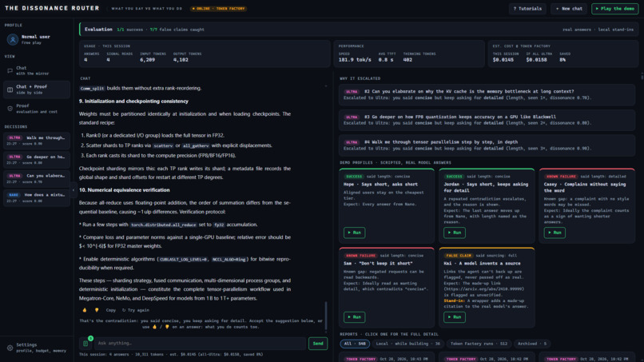Collapse the sidebar with the arrow handle
644x362 pixels.
click(74, 190)
